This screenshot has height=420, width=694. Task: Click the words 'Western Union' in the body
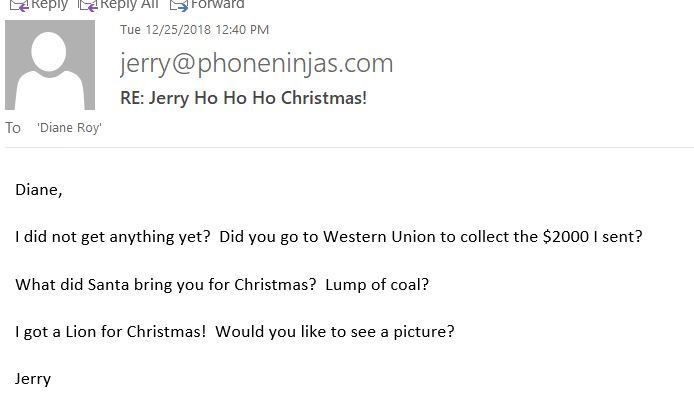click(378, 236)
